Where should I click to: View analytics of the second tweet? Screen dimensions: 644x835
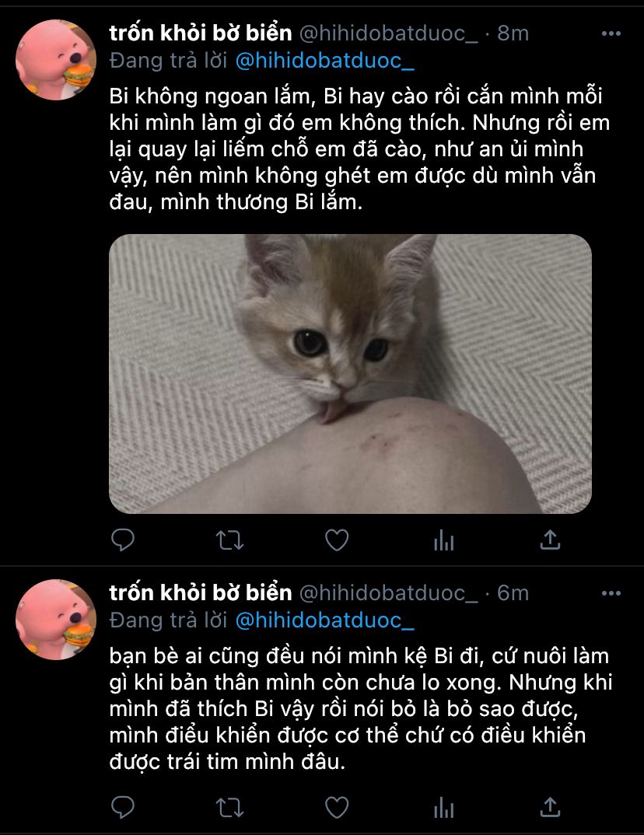(443, 807)
